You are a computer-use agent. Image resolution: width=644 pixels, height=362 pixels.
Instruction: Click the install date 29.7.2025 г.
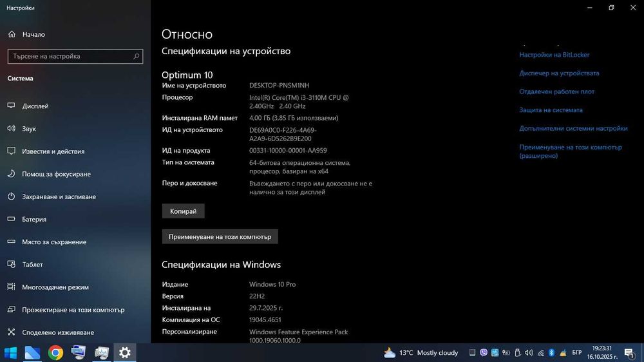(266, 308)
